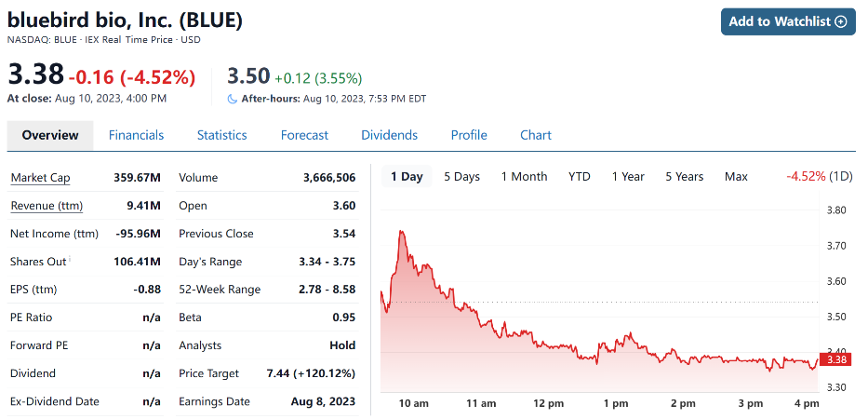Open the Chart tab
This screenshot has height=419, width=868.
[536, 135]
